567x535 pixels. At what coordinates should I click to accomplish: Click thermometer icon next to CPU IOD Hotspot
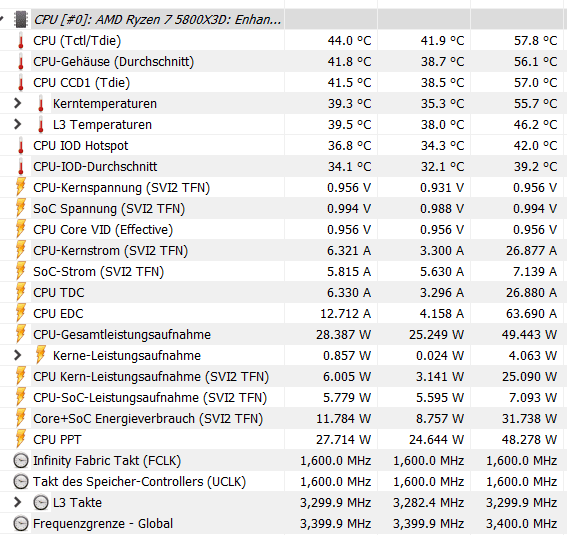coord(21,146)
